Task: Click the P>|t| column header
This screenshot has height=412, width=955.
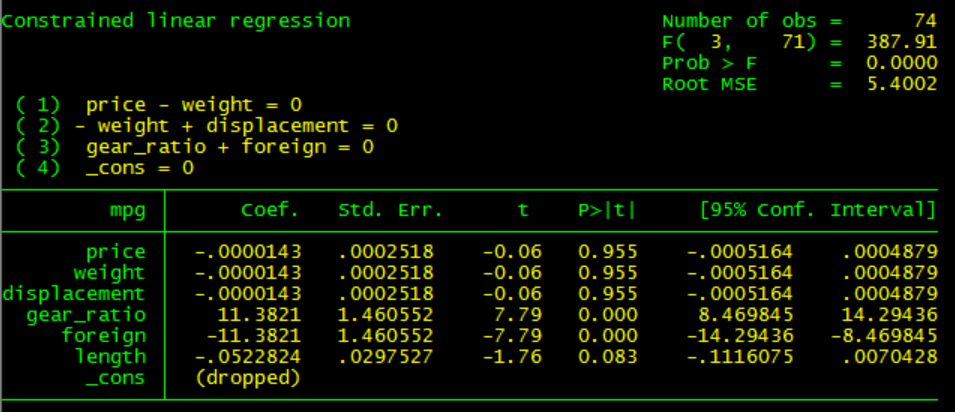Action: coord(606,211)
